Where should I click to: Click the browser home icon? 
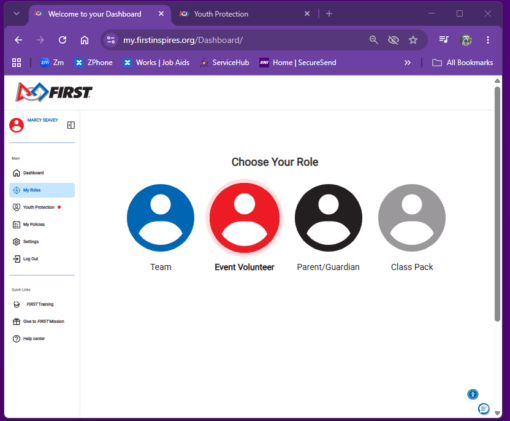tap(84, 40)
